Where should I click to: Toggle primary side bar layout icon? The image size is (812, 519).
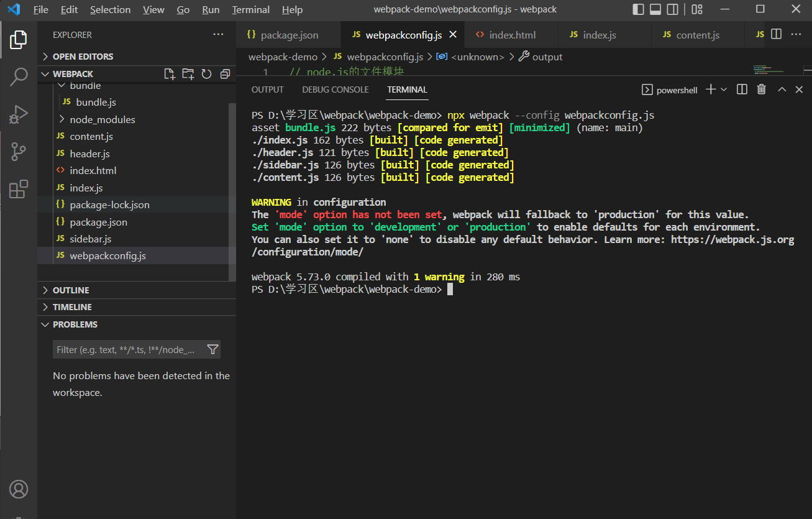click(x=638, y=9)
